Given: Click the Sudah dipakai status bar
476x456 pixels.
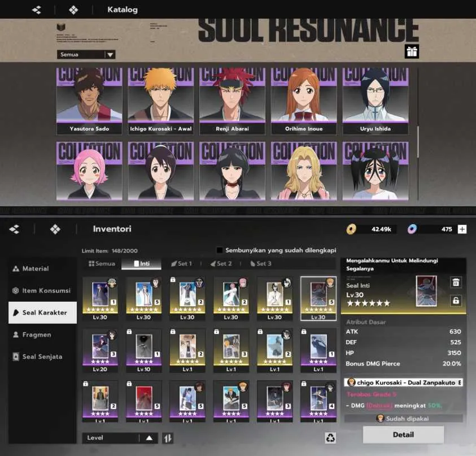Looking at the screenshot, I should tap(403, 419).
